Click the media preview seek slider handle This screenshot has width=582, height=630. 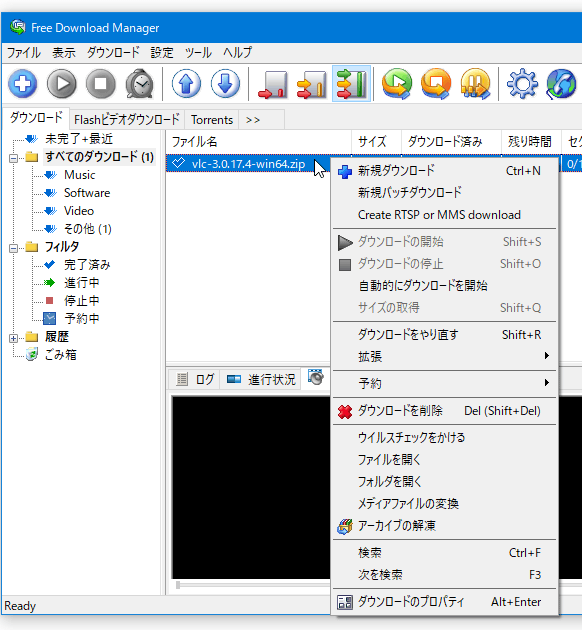(x=178, y=585)
